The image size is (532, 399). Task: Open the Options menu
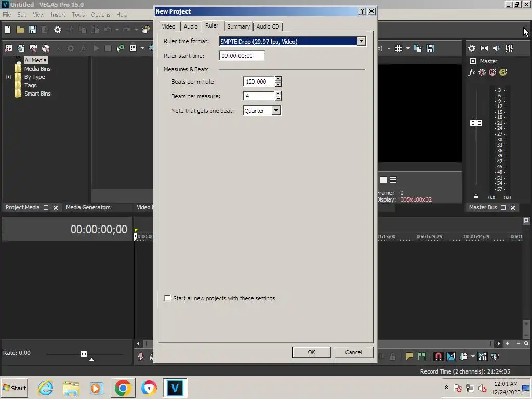100,15
